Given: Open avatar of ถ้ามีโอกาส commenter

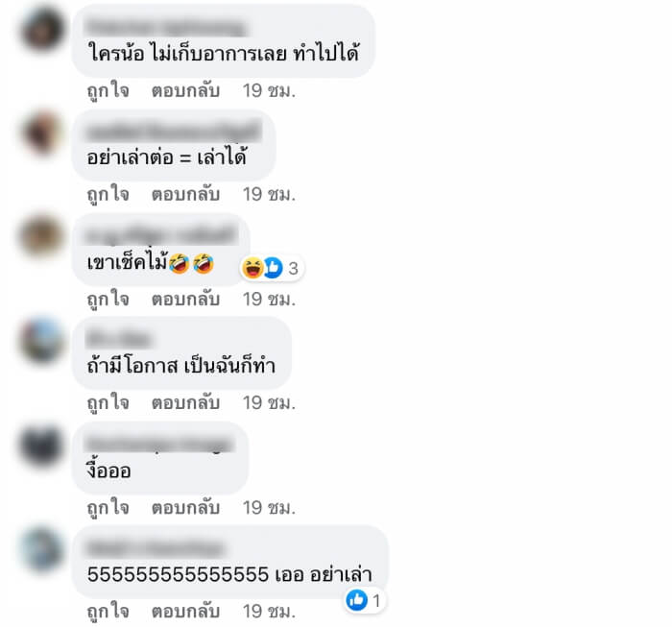Looking at the screenshot, I should tap(43, 340).
